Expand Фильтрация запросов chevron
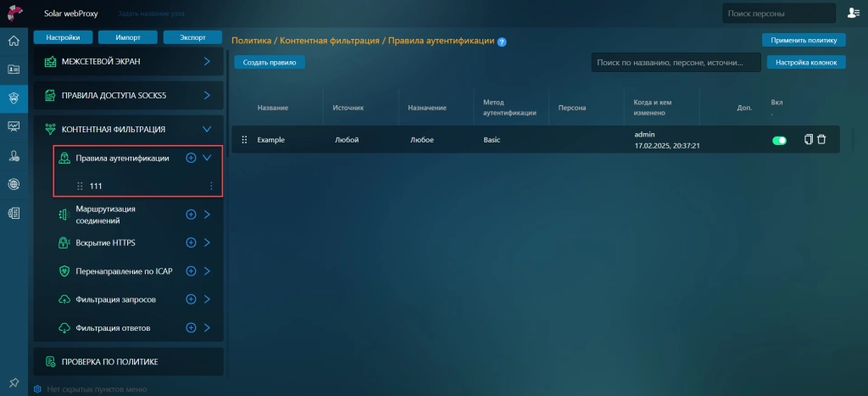The image size is (868, 396). coord(207,299)
